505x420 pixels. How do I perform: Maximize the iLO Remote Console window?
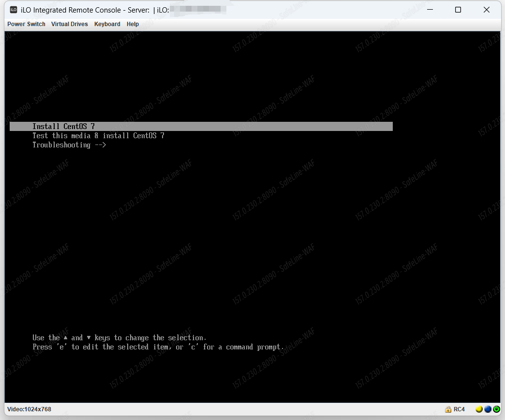[458, 10]
